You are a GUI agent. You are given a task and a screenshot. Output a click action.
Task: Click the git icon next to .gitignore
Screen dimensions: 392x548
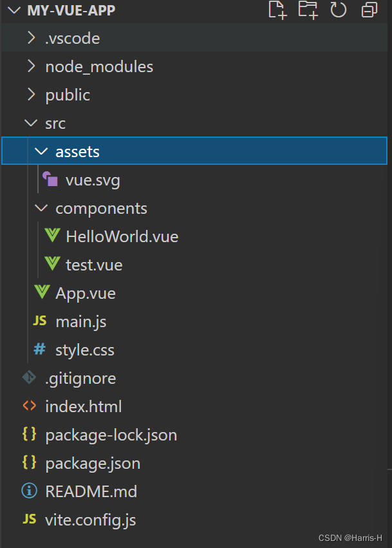pos(30,378)
